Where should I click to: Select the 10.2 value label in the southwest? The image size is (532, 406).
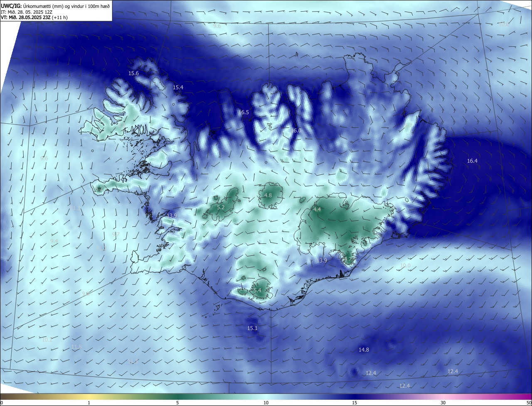click(x=47, y=340)
